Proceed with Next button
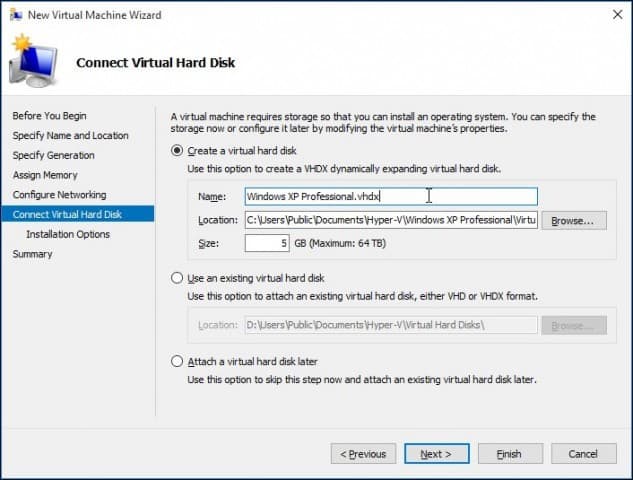 coord(436,454)
